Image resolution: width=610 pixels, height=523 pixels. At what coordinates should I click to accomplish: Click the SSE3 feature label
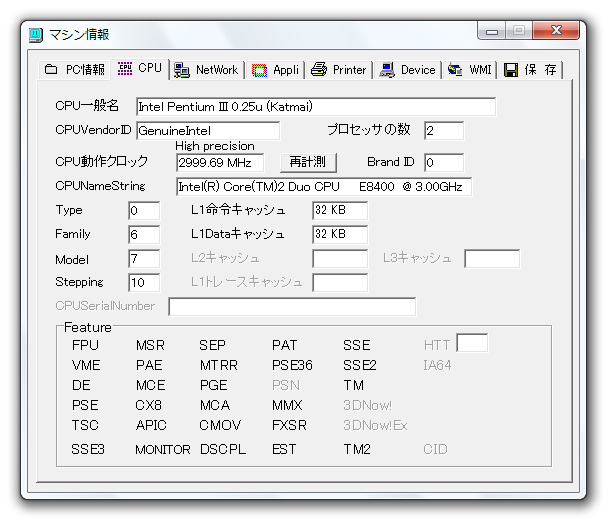(x=88, y=449)
